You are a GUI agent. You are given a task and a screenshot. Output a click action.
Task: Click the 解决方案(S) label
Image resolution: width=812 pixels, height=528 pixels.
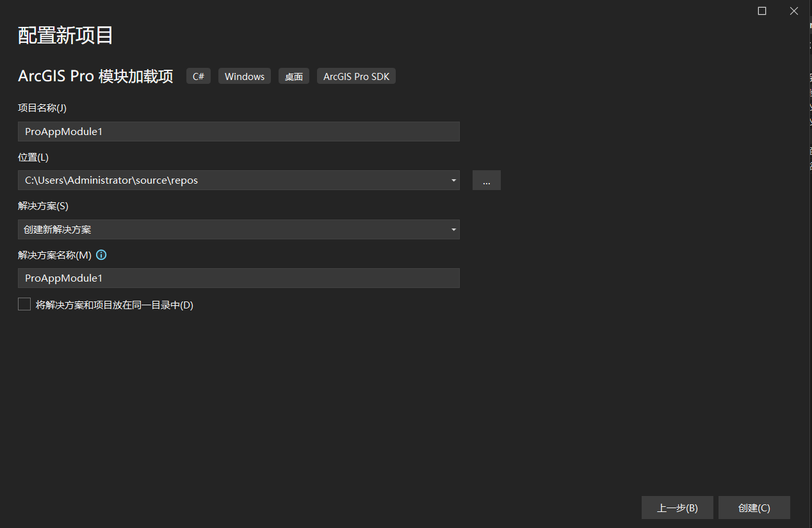43,206
